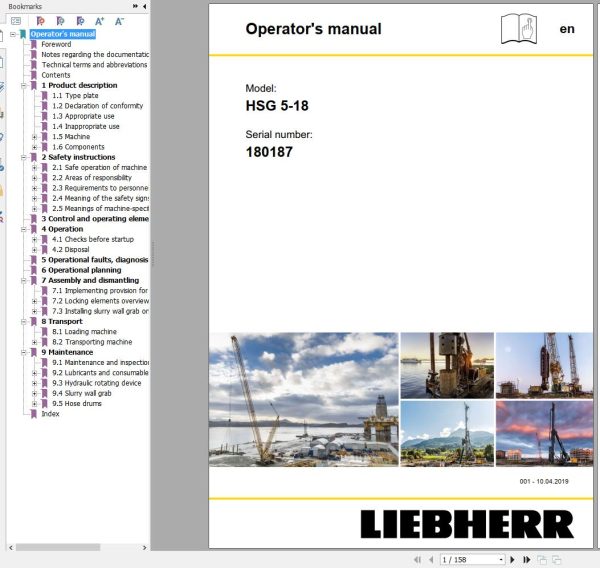Expand the 1.5 Machine bookmark
Image resolution: width=600 pixels, height=568 pixels.
coord(34,137)
